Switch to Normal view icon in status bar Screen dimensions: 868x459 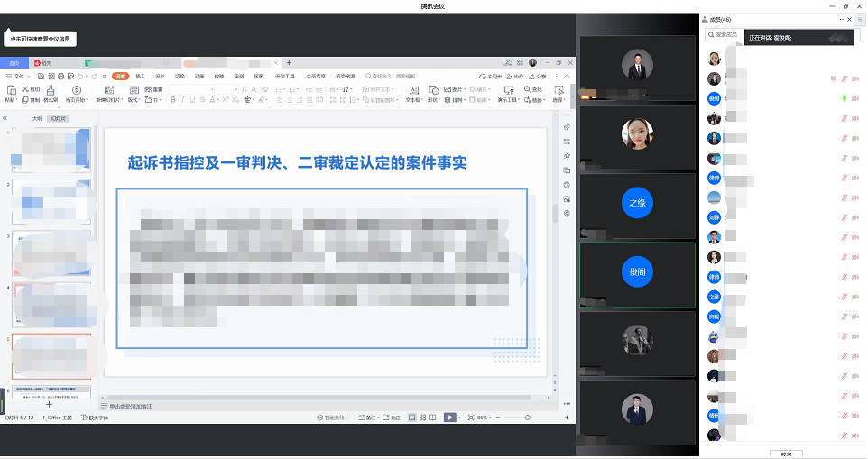point(411,418)
